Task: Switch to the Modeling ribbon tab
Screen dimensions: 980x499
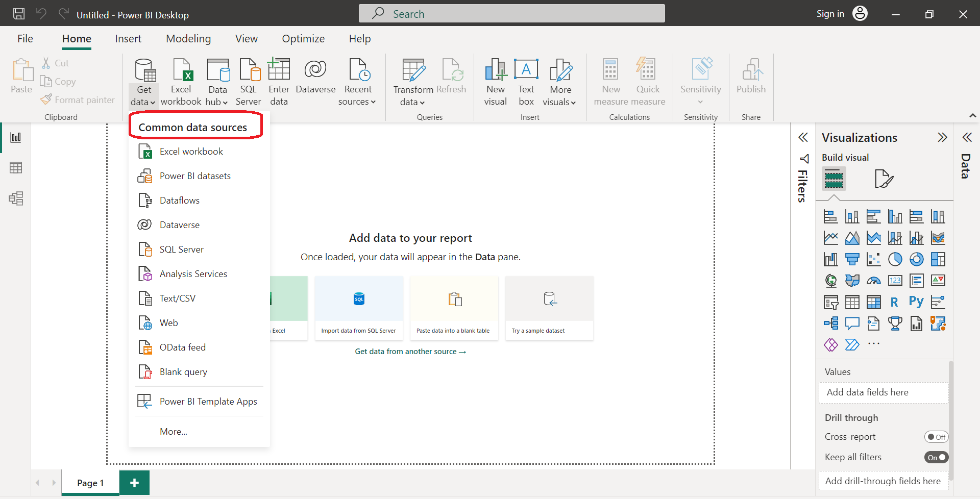Action: (188, 39)
